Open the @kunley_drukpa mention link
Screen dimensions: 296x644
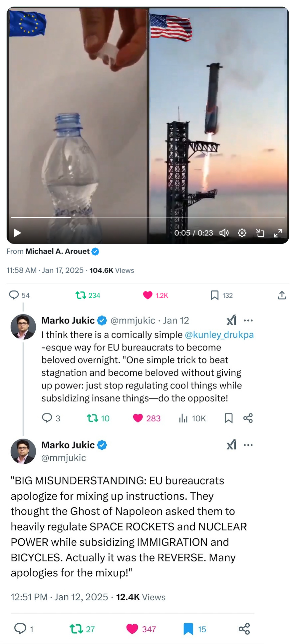(x=219, y=334)
